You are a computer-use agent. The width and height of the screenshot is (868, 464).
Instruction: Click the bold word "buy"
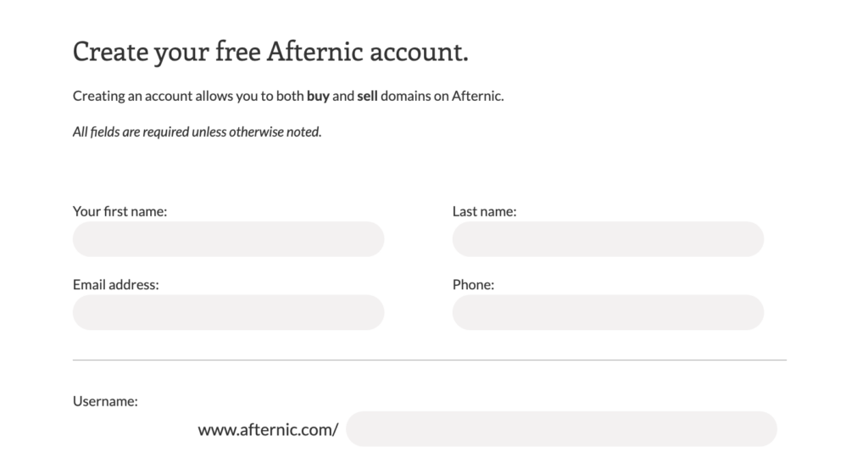click(x=319, y=96)
